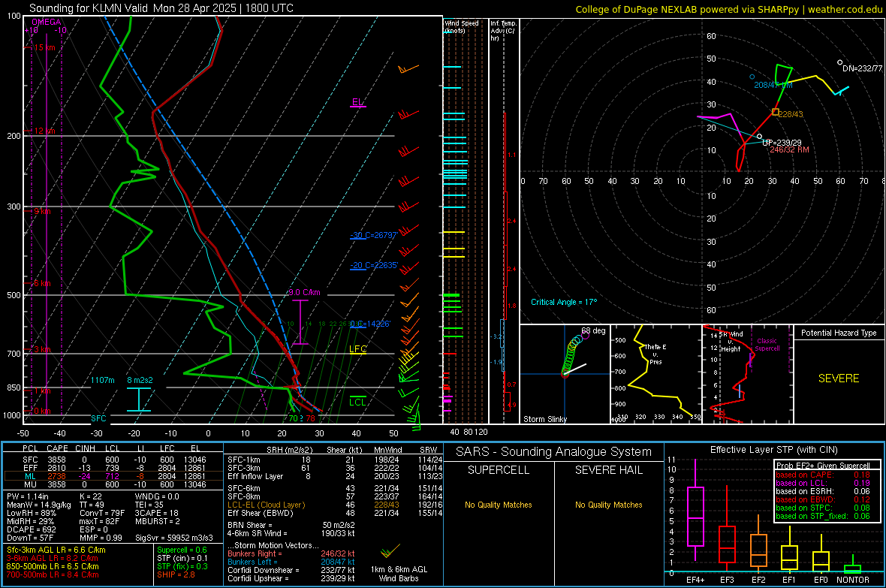886x588 pixels.
Task: Click ML parcel CAPE value 2738
Action: (57, 476)
